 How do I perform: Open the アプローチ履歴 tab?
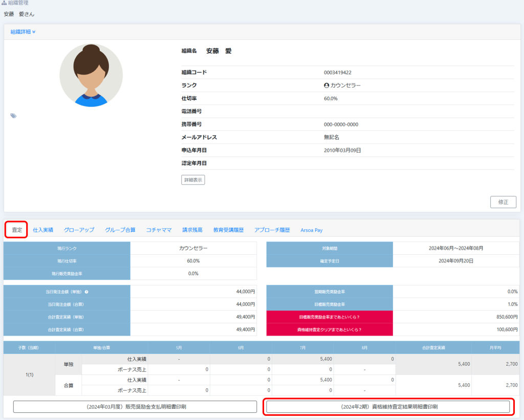(x=272, y=230)
